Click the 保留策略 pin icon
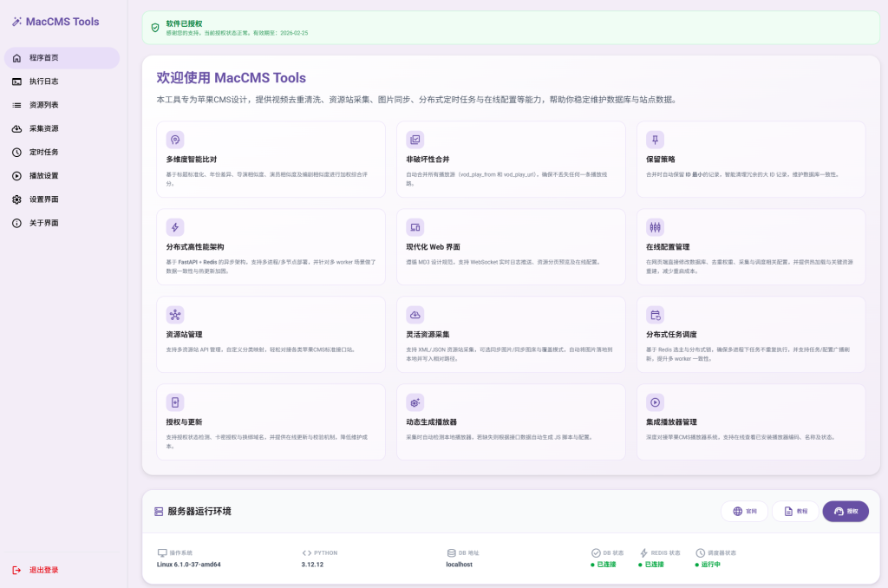The width and height of the screenshot is (888, 588). [656, 140]
